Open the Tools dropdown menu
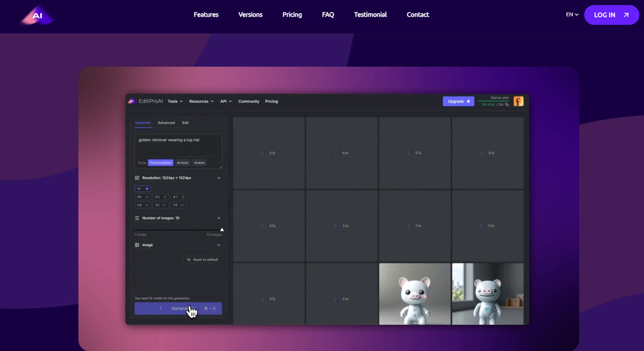 click(x=175, y=101)
